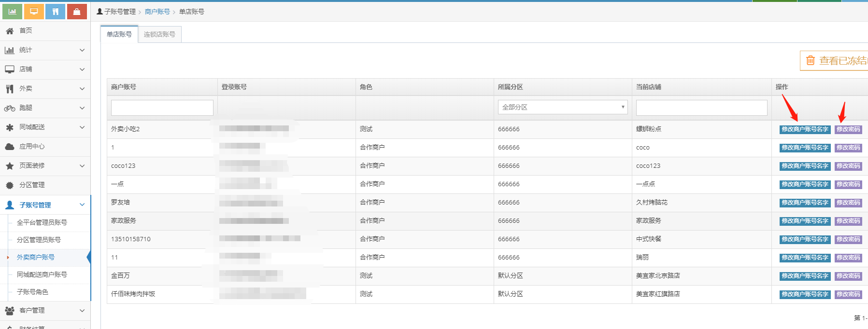868x329 pixels.
Task: Click the 商户账号 breadcrumb link
Action: pyautogui.click(x=157, y=12)
